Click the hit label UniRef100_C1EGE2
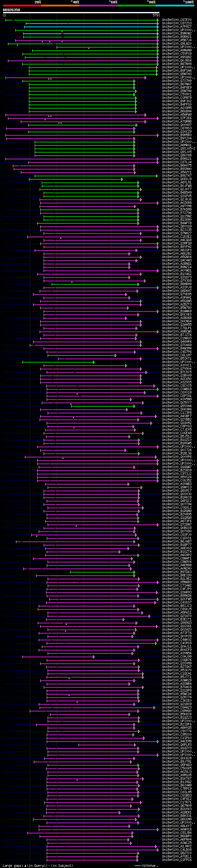Viewport: 197px width, 868px height. (176, 236)
